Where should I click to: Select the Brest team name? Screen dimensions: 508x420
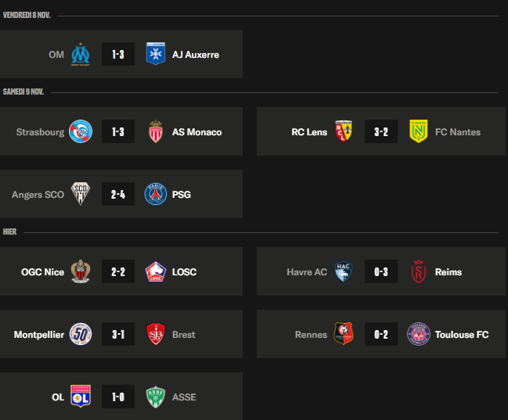184,335
